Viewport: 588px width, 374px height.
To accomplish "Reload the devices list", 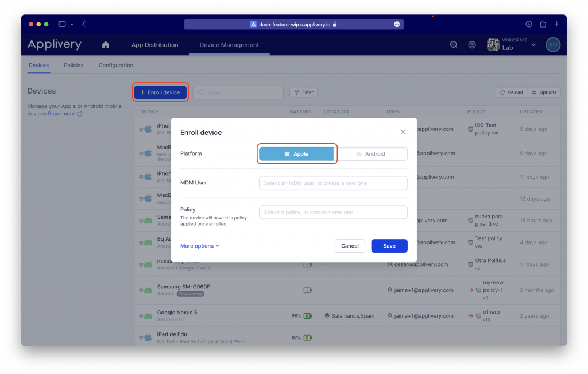I will [512, 92].
